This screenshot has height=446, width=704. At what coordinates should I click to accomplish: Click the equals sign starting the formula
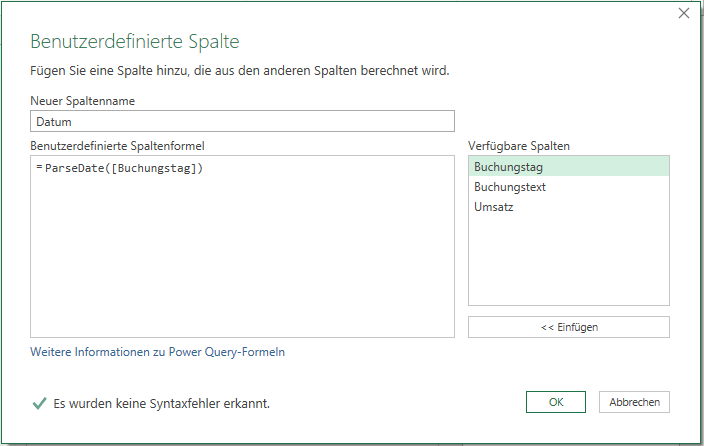(39, 168)
